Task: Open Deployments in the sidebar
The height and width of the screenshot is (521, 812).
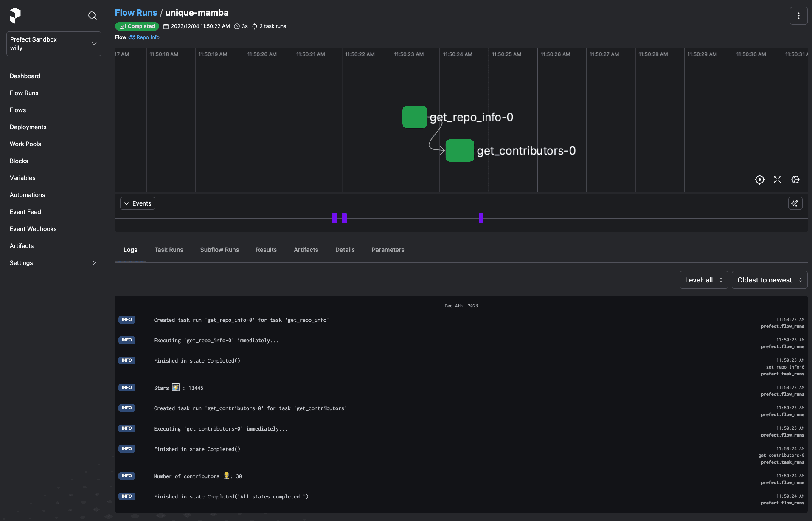Action: 28,127
